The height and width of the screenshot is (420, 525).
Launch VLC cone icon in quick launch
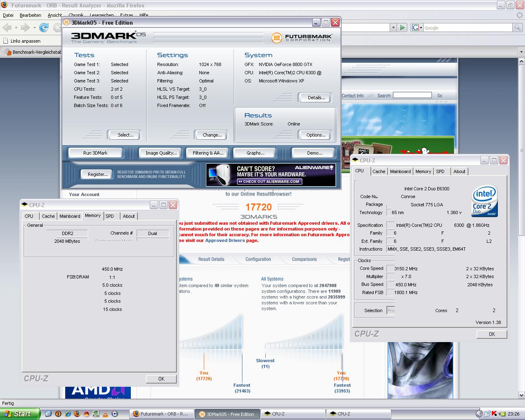[x=105, y=414]
